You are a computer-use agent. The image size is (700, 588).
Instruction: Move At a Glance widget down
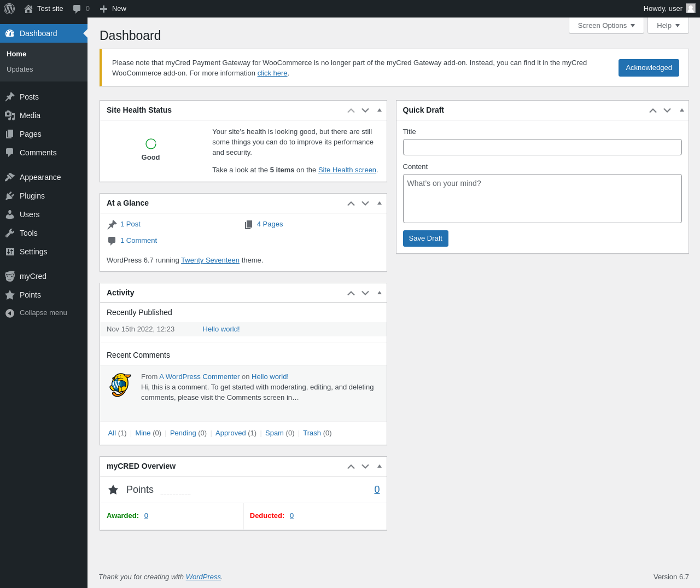(365, 203)
